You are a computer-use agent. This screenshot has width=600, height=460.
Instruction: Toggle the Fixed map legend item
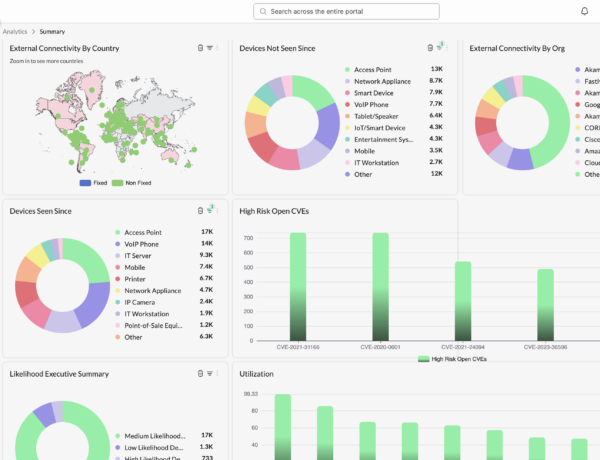pyautogui.click(x=93, y=183)
